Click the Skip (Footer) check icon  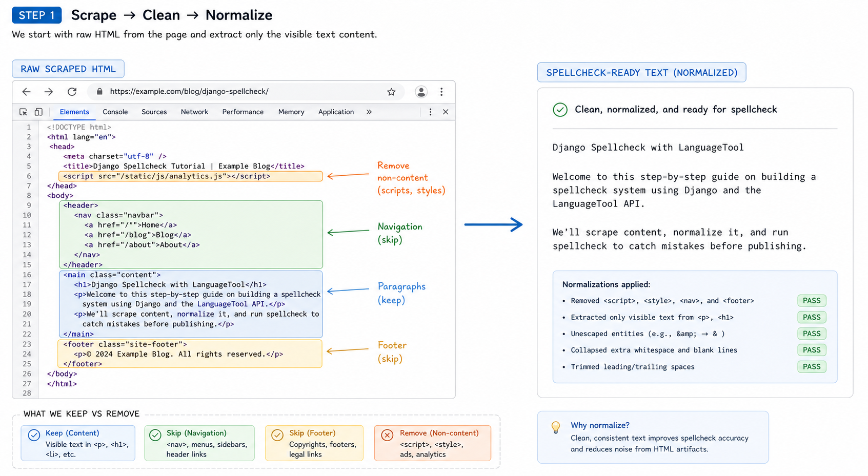[x=277, y=435]
